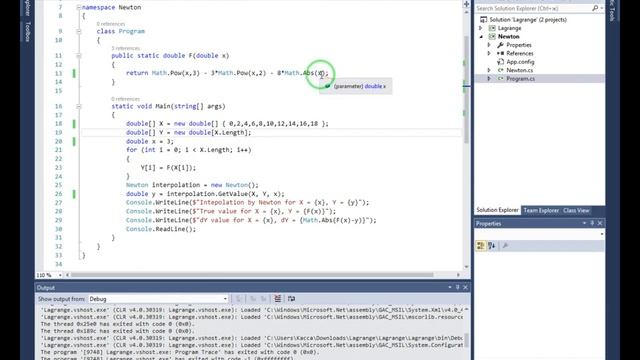Click the Solution 'Lagrange' root icon
Viewport: 640px width, 360px height.
click(483, 20)
